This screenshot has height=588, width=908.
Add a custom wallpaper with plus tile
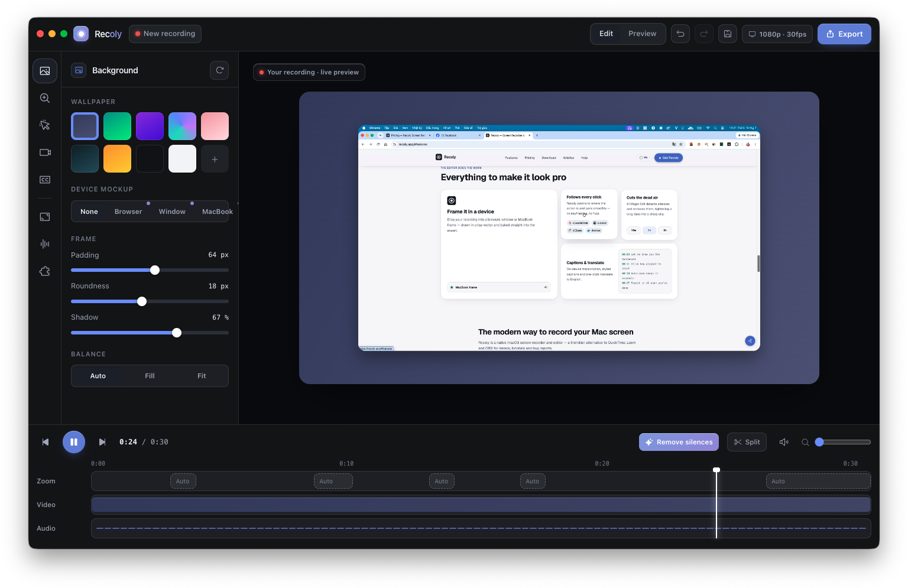pos(215,159)
